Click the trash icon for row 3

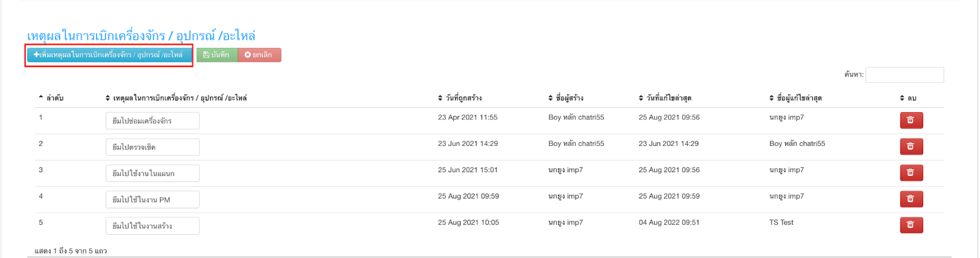point(911,173)
